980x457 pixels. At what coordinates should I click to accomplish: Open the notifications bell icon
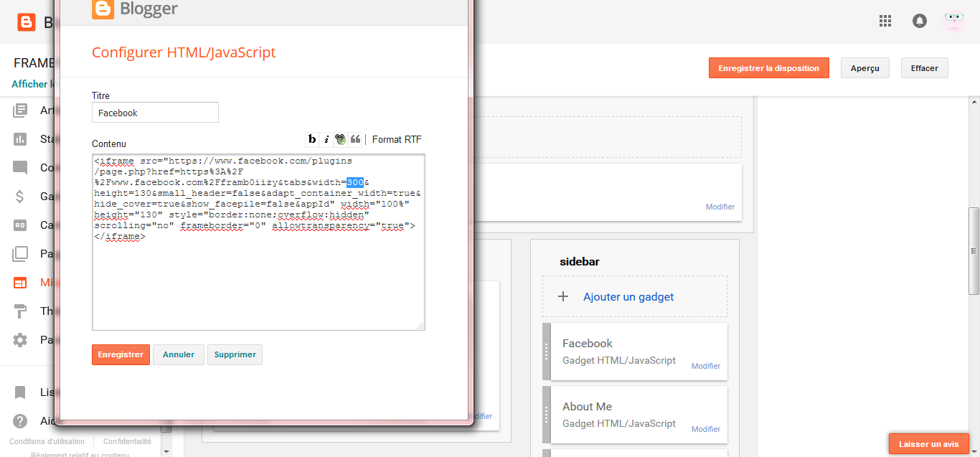pos(920,22)
